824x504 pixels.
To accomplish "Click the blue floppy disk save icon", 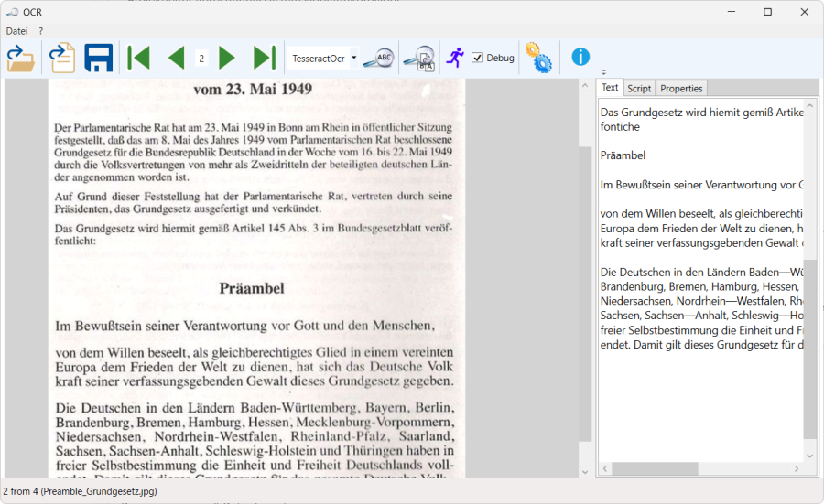I will pos(99,58).
